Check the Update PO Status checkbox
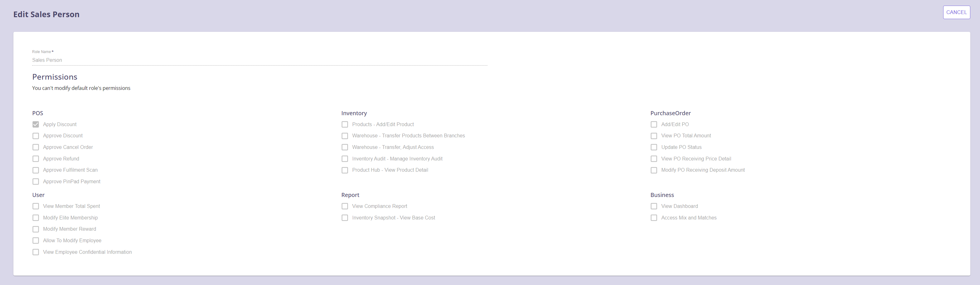Viewport: 980px width, 285px height. (654, 147)
